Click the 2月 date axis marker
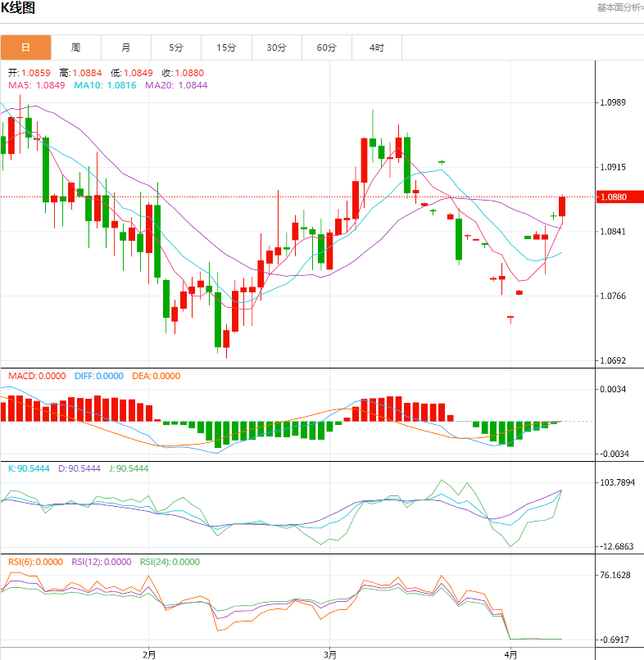Image resolution: width=644 pixels, height=660 pixels. (x=149, y=654)
